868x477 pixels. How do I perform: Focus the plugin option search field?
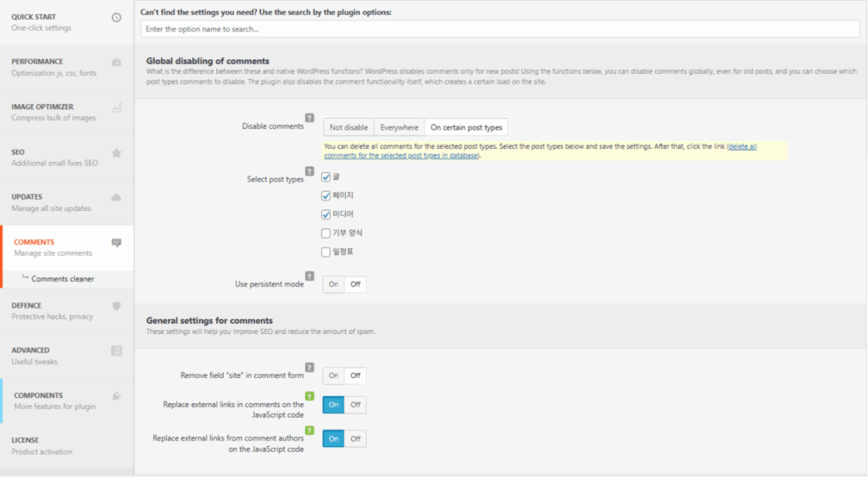[500, 29]
